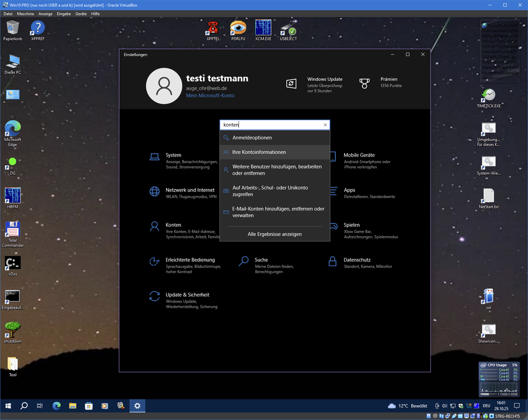This screenshot has height=420, width=528.
Task: Select the sol cards desktop icon
Action: click(488, 299)
